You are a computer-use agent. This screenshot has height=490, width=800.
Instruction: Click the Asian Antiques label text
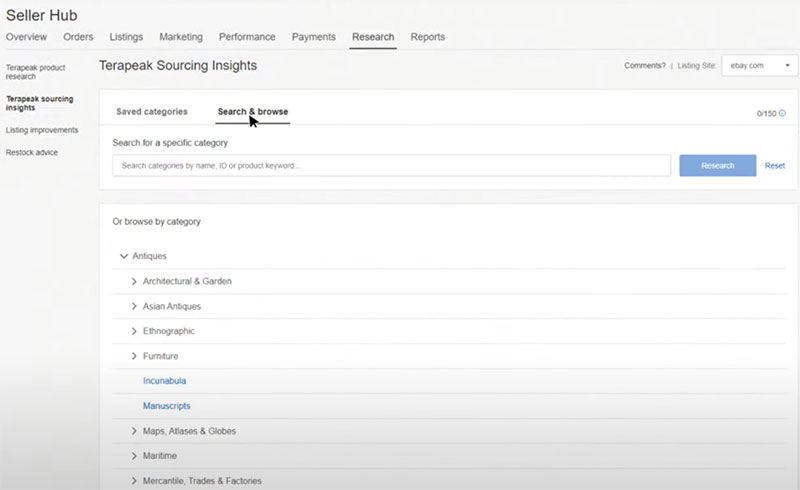[x=171, y=306]
